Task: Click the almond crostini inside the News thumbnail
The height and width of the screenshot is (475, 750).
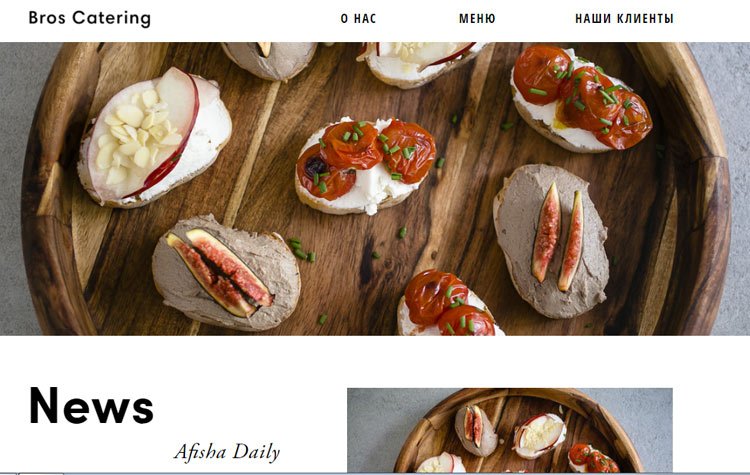Action: pos(540,435)
